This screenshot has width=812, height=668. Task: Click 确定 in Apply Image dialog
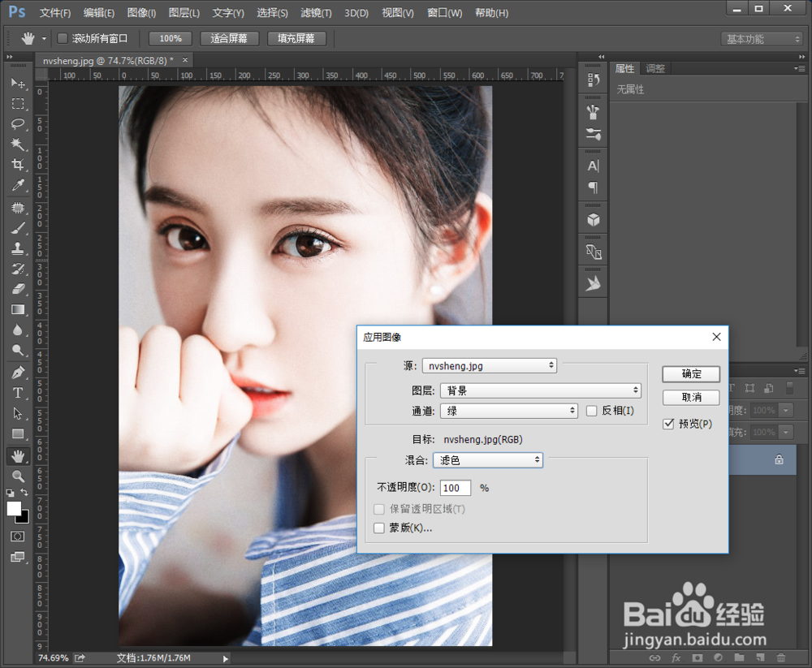tap(691, 374)
